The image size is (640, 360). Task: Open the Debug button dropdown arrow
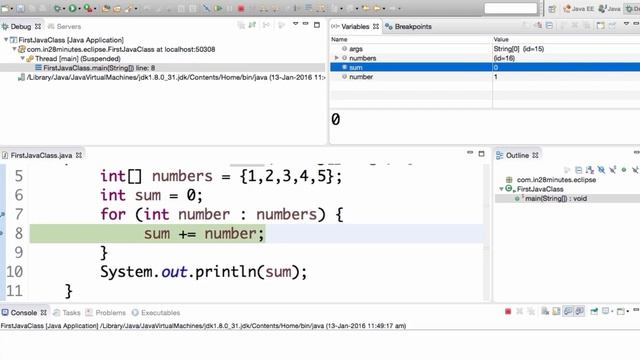coord(64,9)
